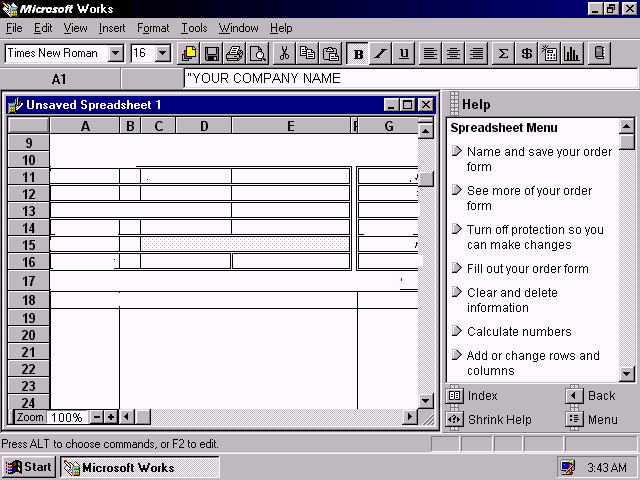640x480 pixels.
Task: Open 'Name and save your order form' topic
Action: [x=539, y=159]
